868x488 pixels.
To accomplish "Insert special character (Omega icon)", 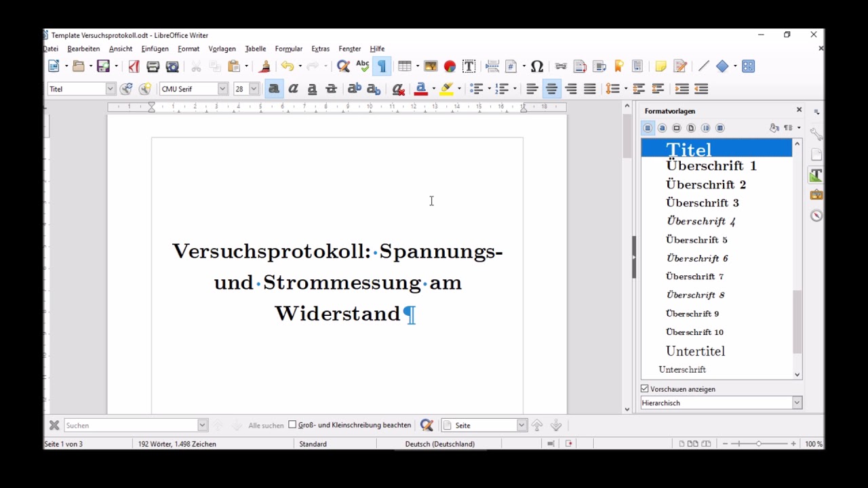I will (x=537, y=66).
